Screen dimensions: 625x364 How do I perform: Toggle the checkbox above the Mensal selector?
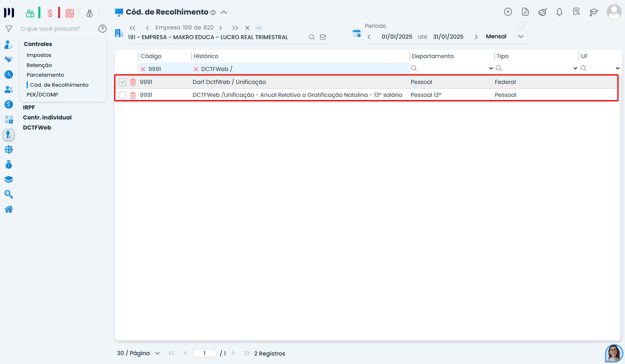pos(521,25)
